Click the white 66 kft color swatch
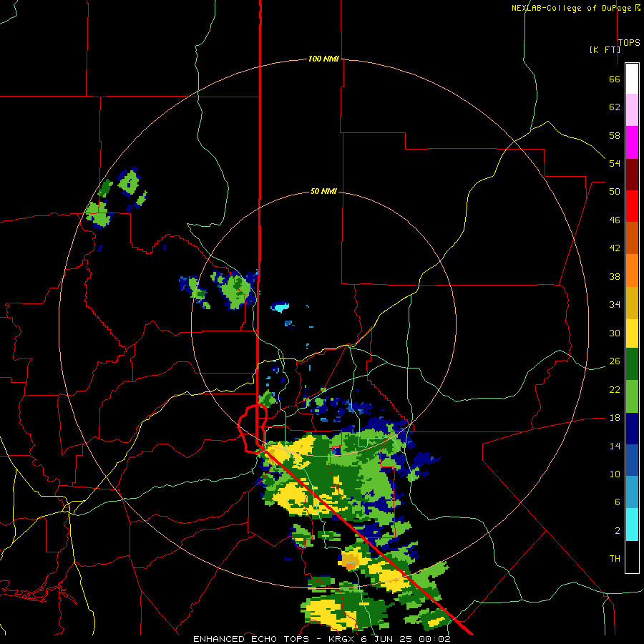 (632, 79)
